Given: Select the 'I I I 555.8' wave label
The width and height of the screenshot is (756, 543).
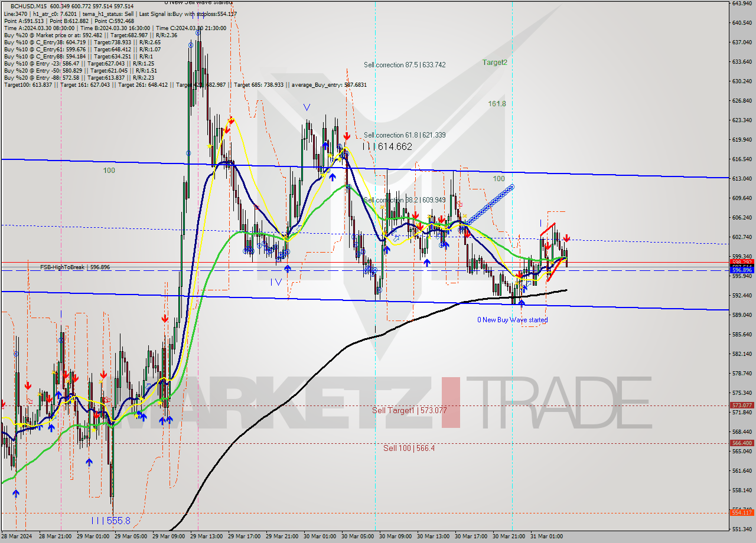Looking at the screenshot, I should pyautogui.click(x=110, y=521).
